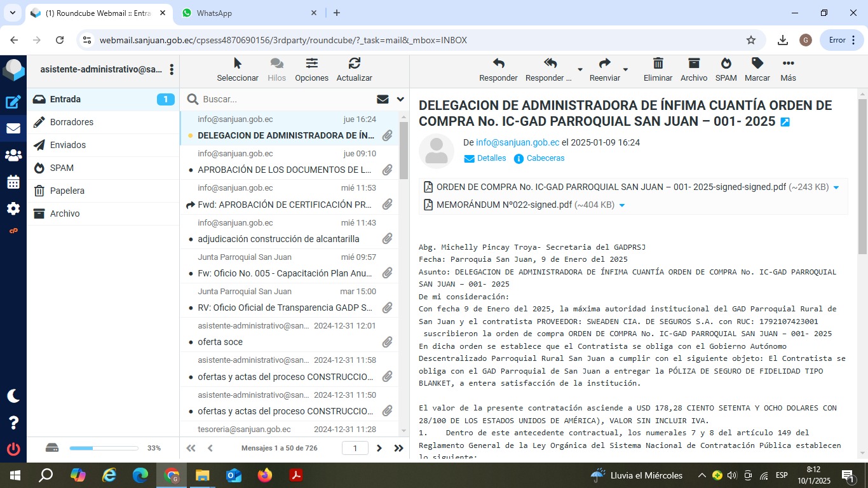
Task: Open the Borradores folder
Action: pos(71,122)
